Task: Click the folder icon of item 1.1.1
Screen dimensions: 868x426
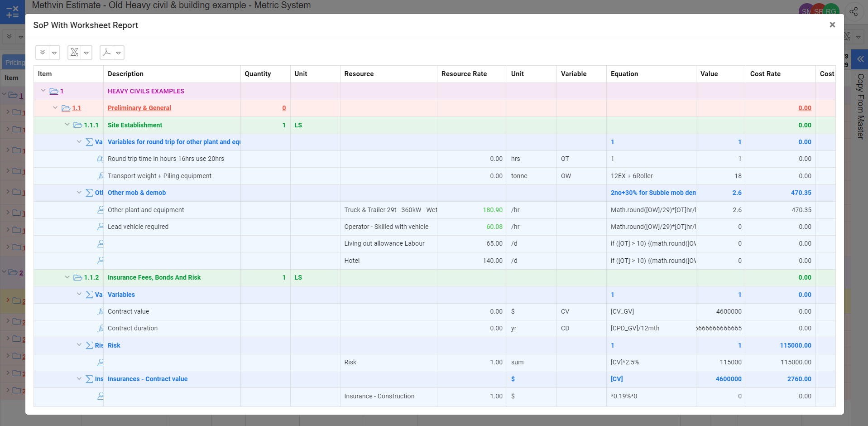Action: coord(78,125)
